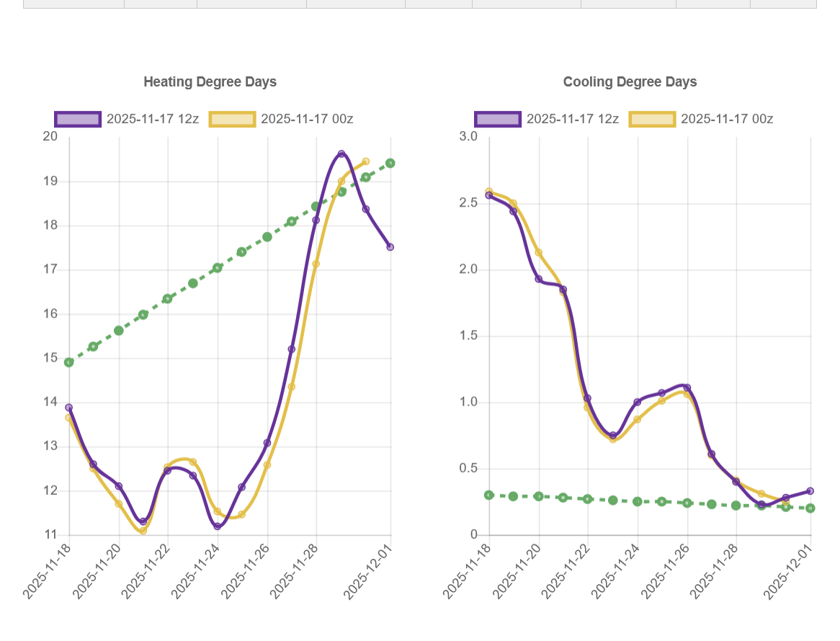840x641 pixels.
Task: Click the lowest yellow point in the Heating chart
Action: tap(143, 531)
